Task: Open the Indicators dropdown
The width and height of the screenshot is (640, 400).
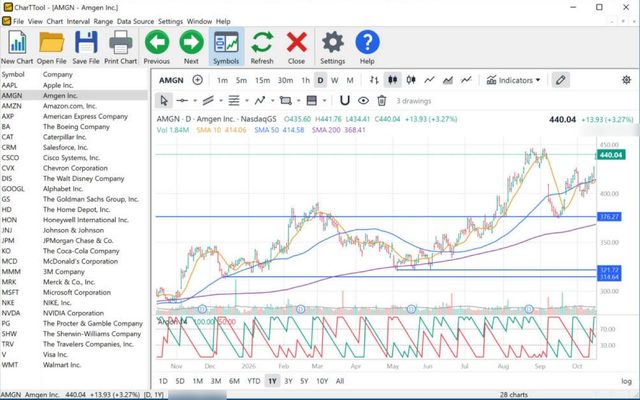Action: (513, 80)
